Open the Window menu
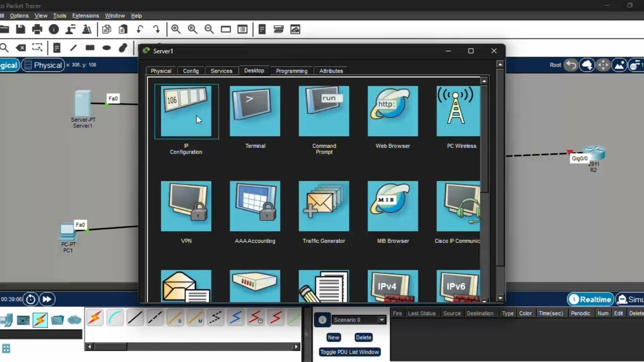 pyautogui.click(x=115, y=16)
